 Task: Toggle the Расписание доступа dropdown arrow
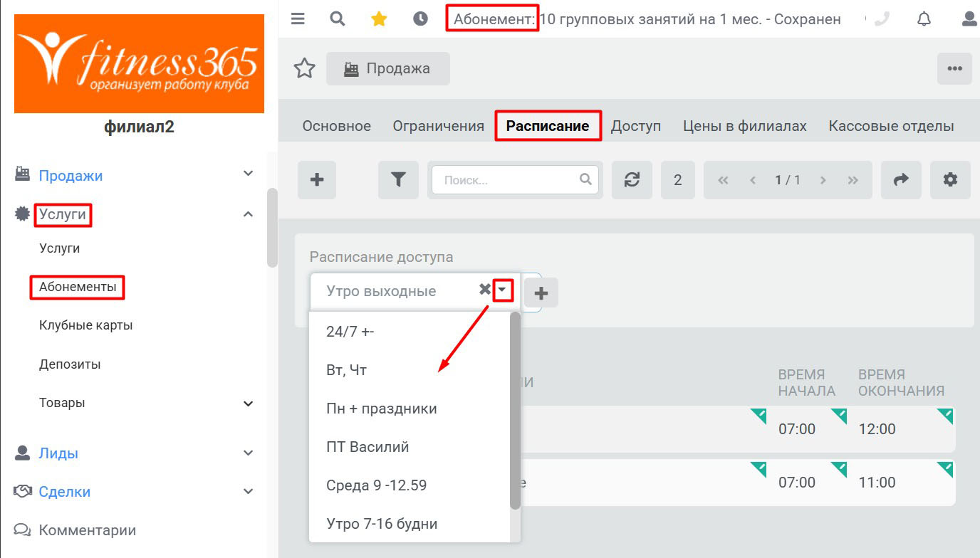coord(503,290)
